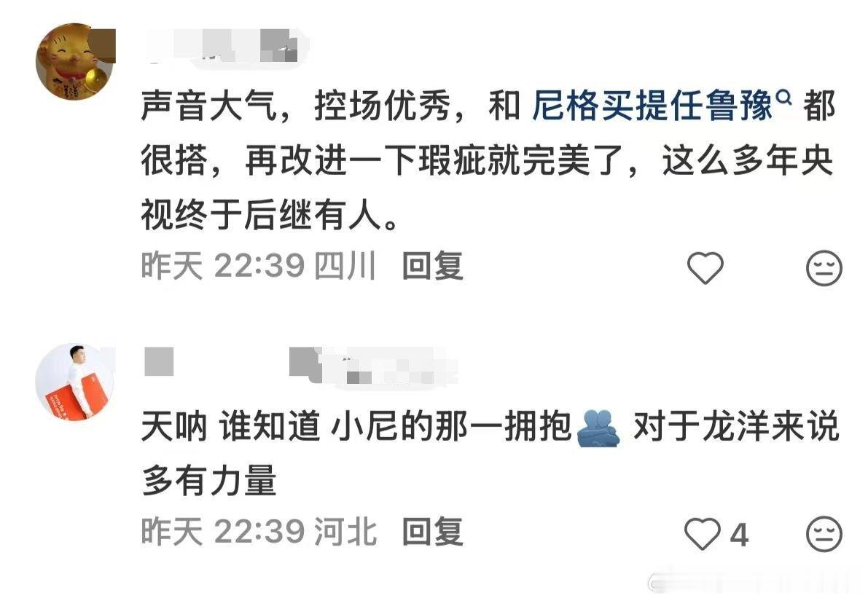Click the 昨天 22:39 河北 timestamp
Screen dimensions: 868x601
pos(259,532)
